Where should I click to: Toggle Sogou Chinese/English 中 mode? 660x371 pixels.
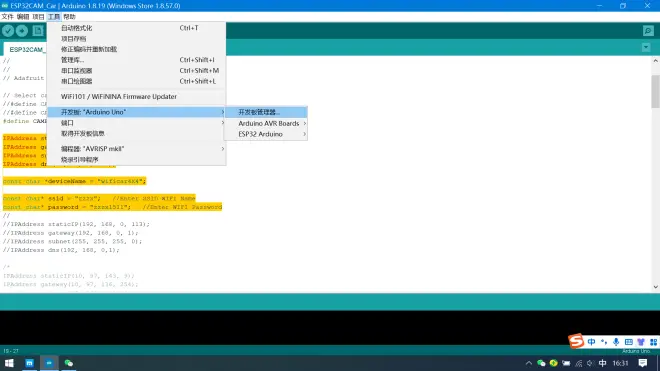pos(591,342)
